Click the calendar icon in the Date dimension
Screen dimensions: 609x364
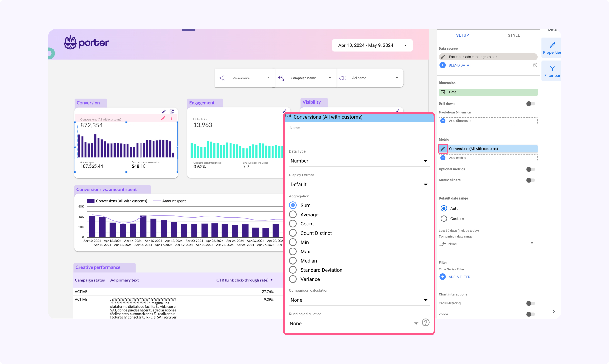click(443, 92)
